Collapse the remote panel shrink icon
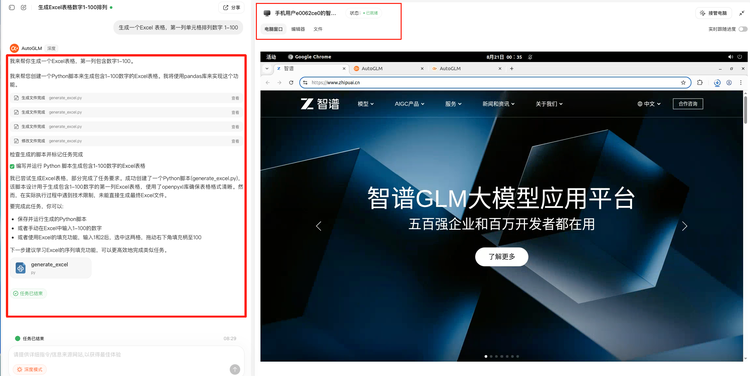 (742, 13)
